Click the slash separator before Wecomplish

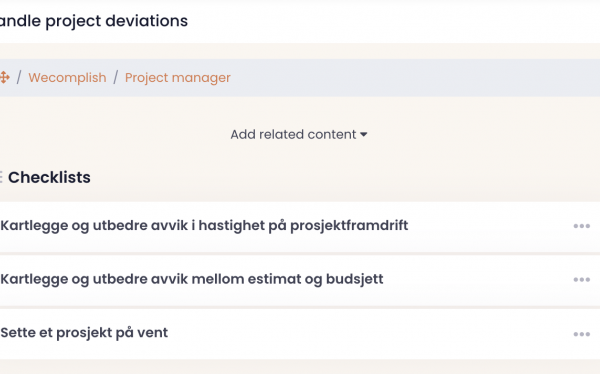pos(19,77)
